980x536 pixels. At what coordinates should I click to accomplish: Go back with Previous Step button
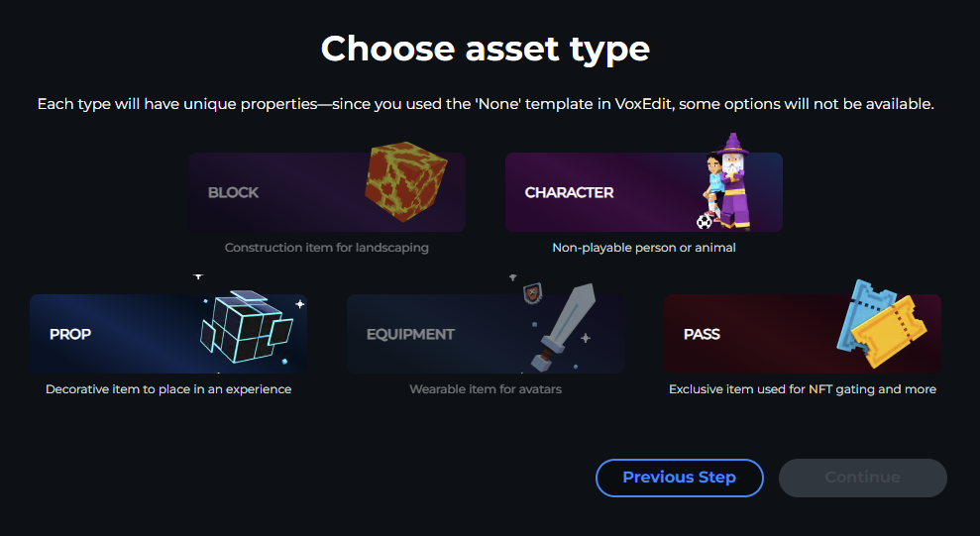[679, 478]
